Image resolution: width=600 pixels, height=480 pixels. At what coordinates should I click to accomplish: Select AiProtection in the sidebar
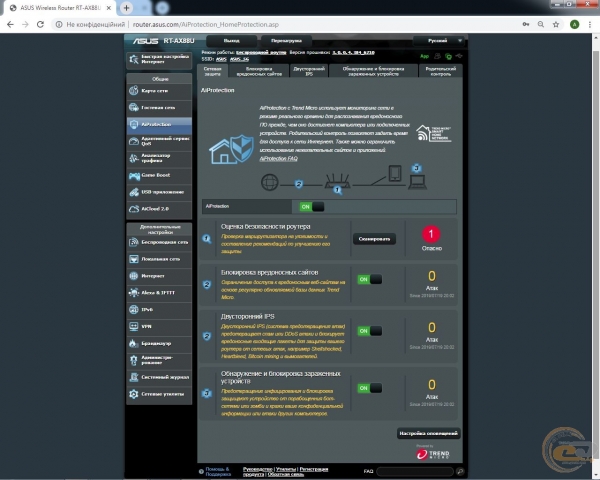[x=159, y=124]
